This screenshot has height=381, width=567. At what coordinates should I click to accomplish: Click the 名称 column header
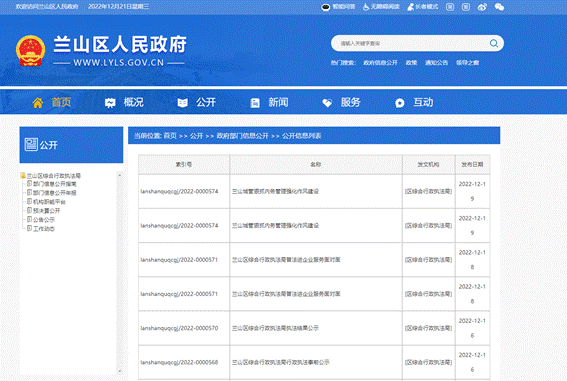tap(316, 164)
